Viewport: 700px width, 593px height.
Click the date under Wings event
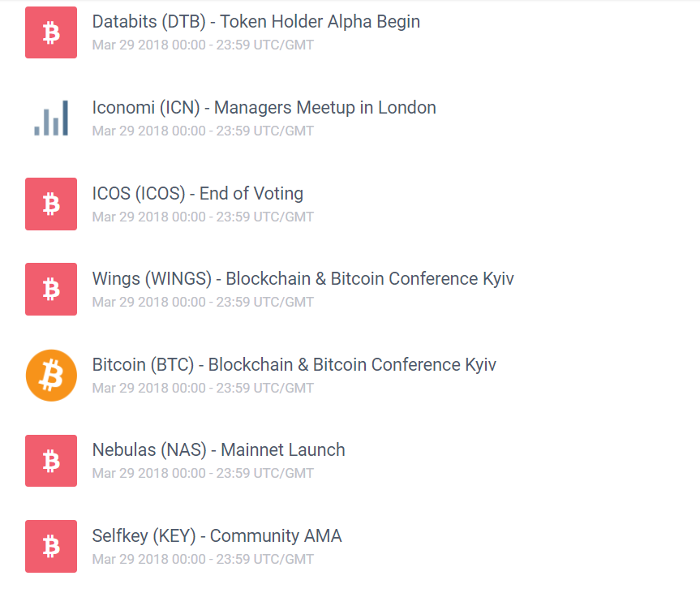[x=203, y=302]
